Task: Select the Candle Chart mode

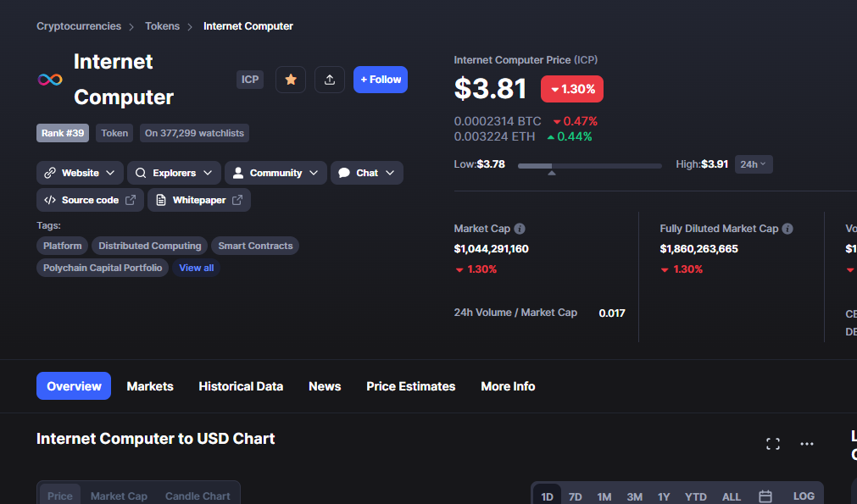Action: [x=198, y=496]
